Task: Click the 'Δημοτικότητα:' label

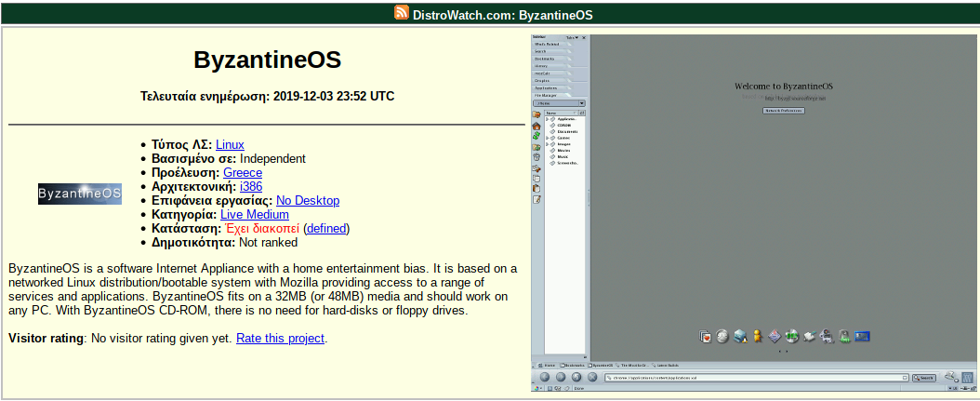Action: click(x=193, y=242)
